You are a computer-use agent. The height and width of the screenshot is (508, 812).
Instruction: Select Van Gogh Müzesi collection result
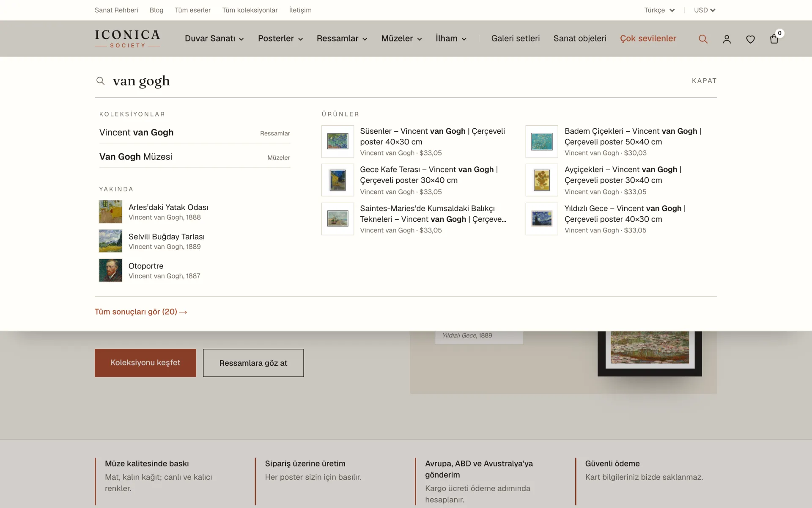point(195,157)
